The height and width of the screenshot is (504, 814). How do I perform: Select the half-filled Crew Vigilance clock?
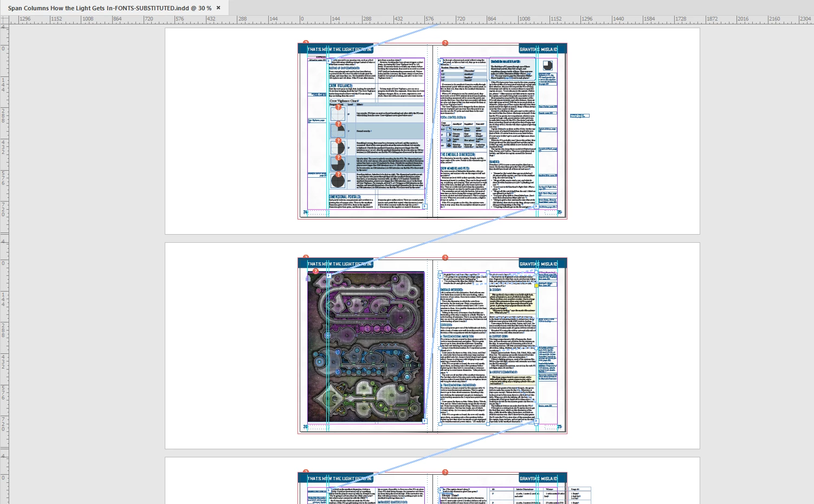click(338, 147)
